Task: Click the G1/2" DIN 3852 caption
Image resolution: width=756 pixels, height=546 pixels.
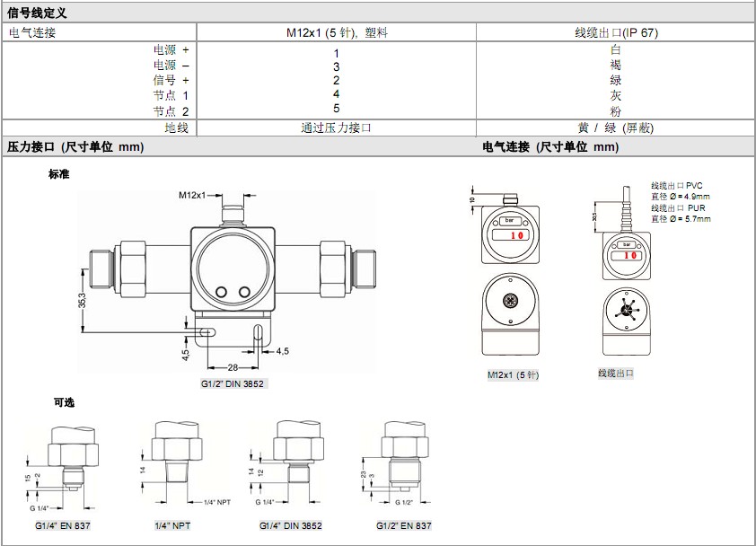Action: tap(233, 383)
